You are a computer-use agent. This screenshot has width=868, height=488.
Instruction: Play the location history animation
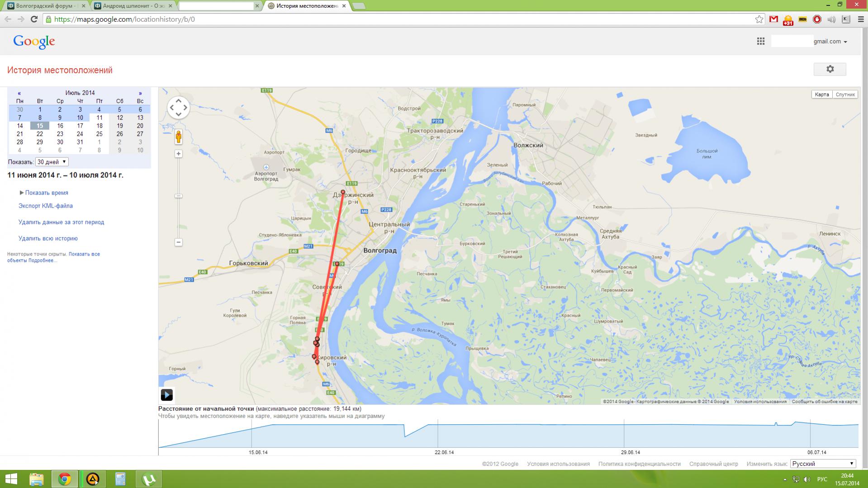(x=166, y=395)
